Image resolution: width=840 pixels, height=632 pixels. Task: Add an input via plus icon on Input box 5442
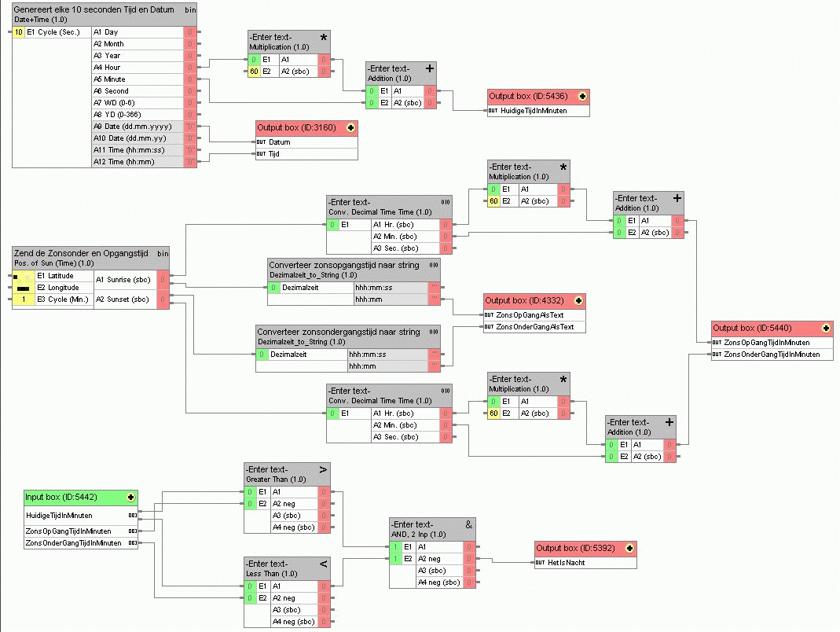(x=130, y=498)
